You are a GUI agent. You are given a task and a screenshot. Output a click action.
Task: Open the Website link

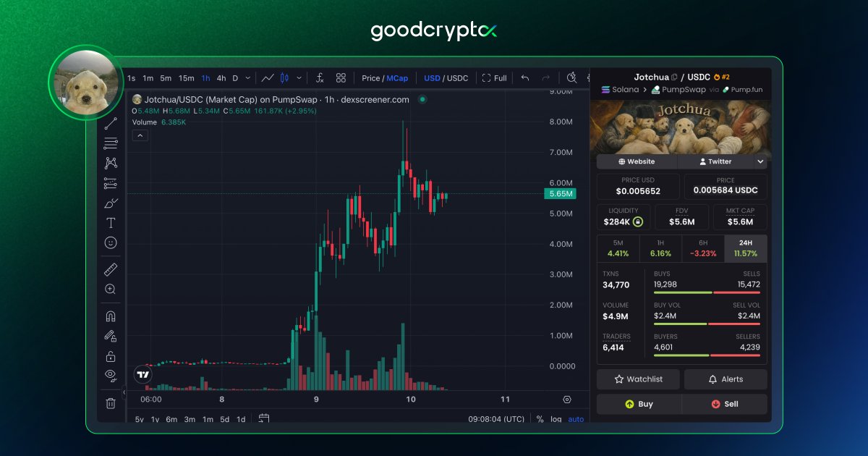637,162
